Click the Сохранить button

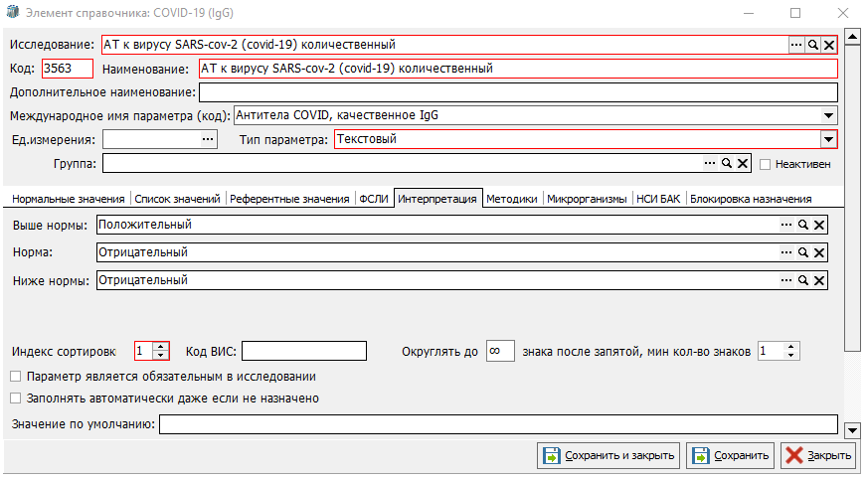coord(731,456)
